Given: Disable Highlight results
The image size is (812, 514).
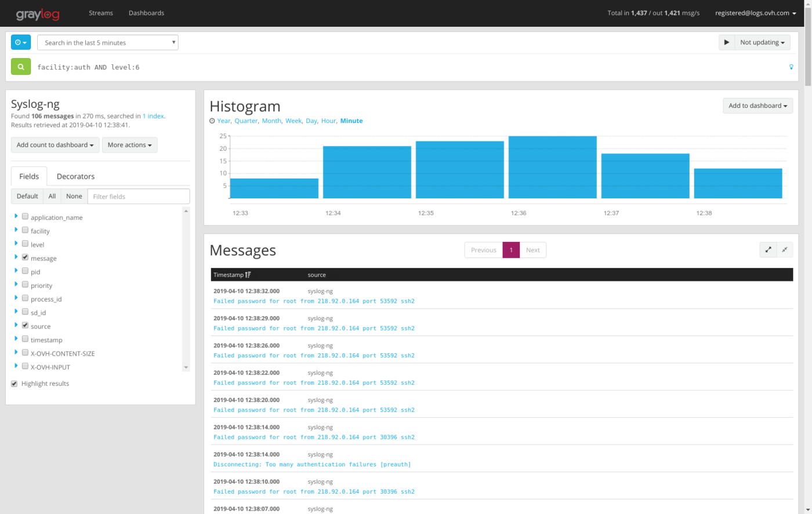Looking at the screenshot, I should 14,383.
